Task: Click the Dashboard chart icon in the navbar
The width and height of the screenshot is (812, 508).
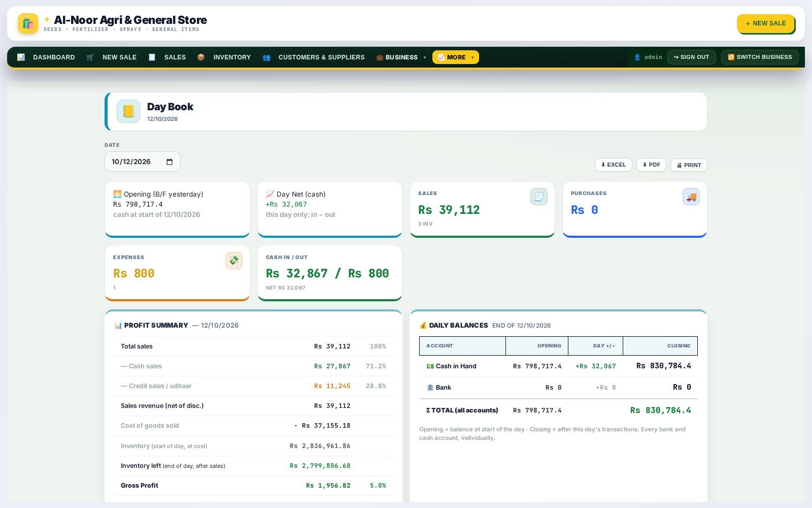Action: point(21,57)
